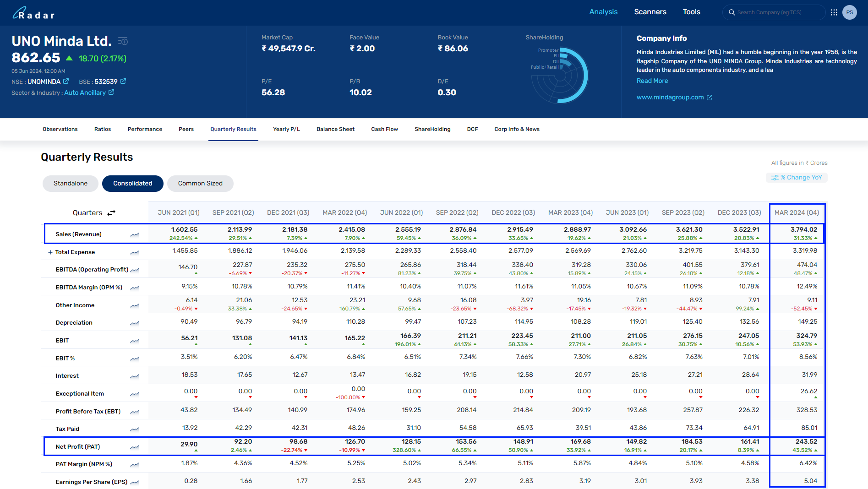Select JUN 2021 (Q1) column header

[179, 212]
